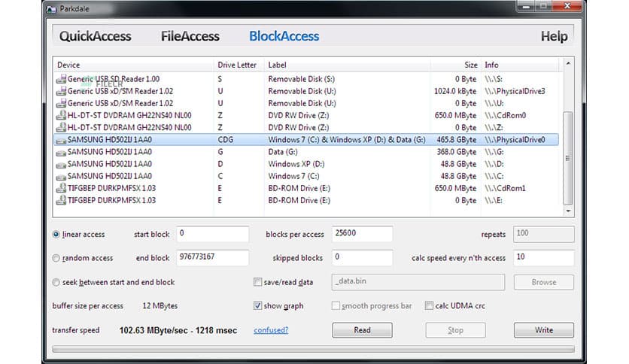
Task: Select the linear access radio button
Action: [x=56, y=235]
